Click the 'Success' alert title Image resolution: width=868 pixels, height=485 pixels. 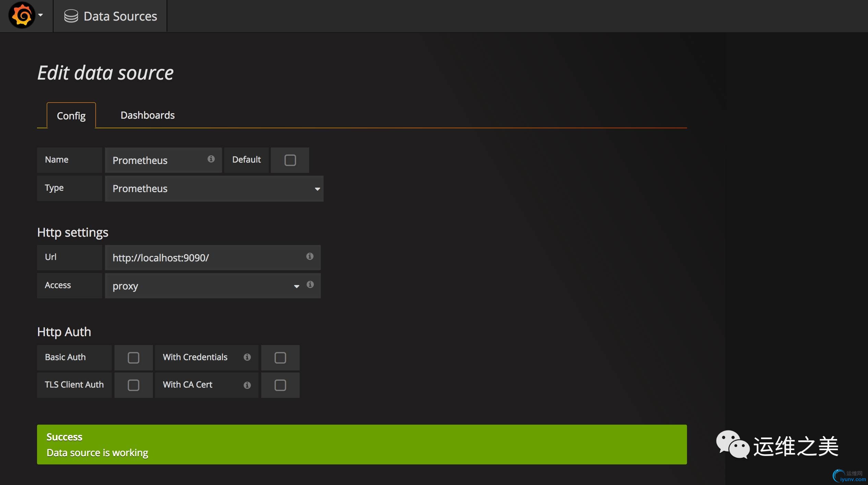[x=64, y=437]
